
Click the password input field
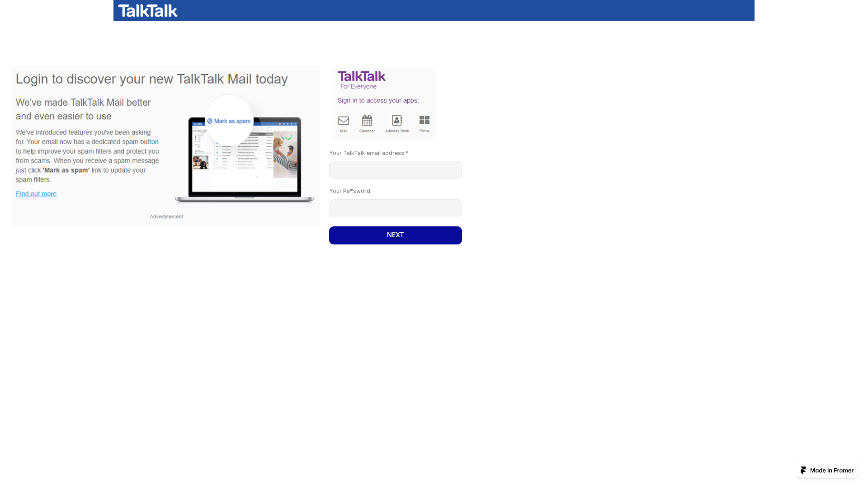(x=395, y=208)
